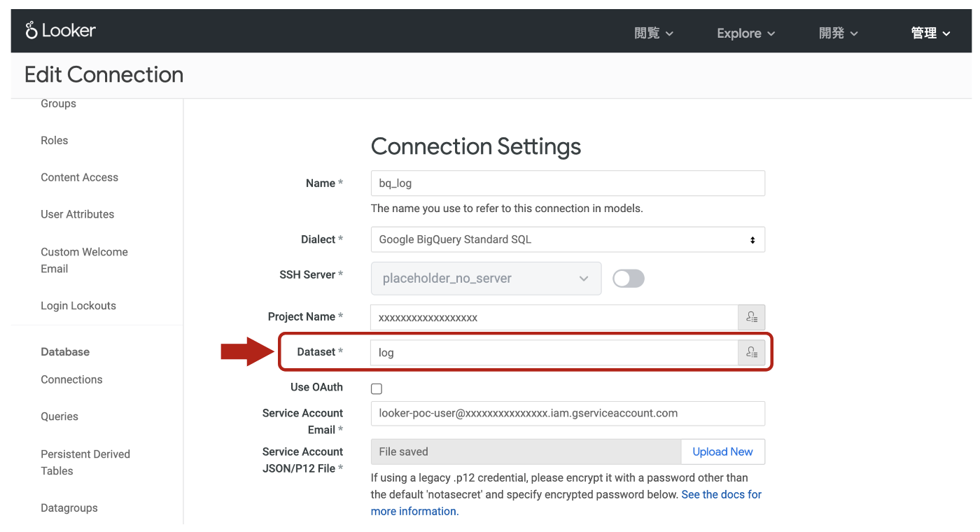Open Connections under Database
Screen dimensions: 980x532
(x=71, y=379)
